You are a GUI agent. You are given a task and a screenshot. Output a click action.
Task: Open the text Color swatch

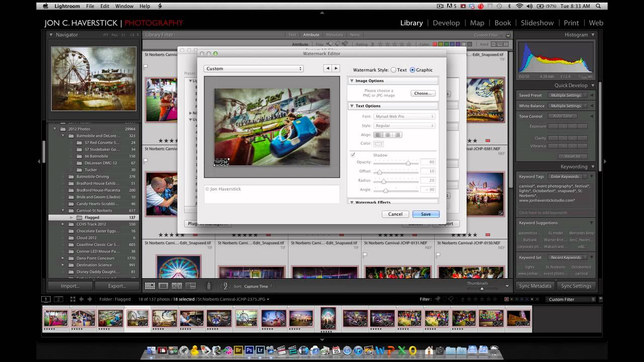tap(378, 144)
